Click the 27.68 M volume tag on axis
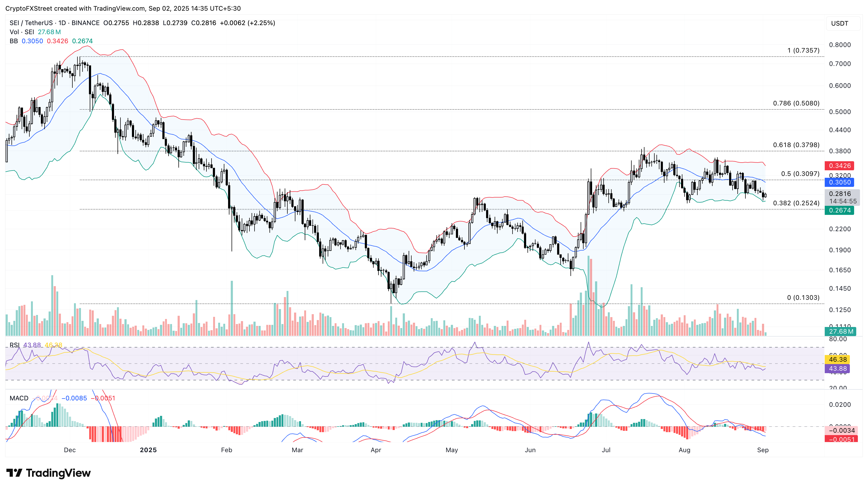The image size is (868, 489). pyautogui.click(x=840, y=332)
